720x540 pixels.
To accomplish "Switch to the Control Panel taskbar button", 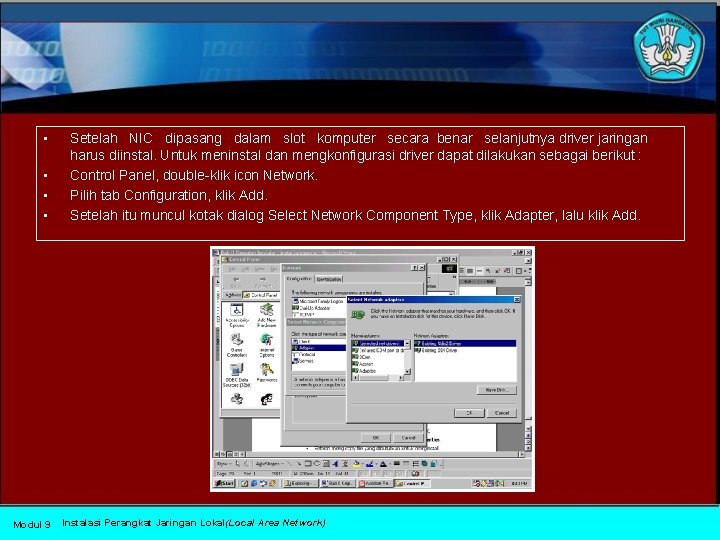I will click(x=412, y=484).
